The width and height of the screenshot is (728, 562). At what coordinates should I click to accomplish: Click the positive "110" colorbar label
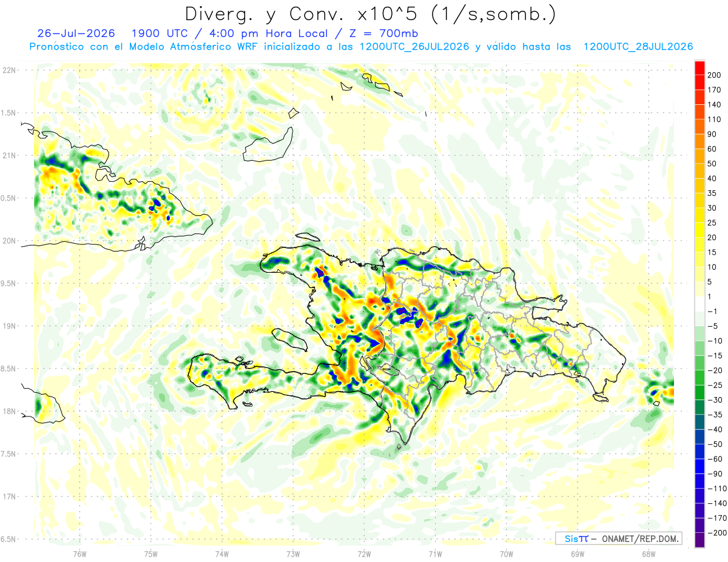coord(715,119)
